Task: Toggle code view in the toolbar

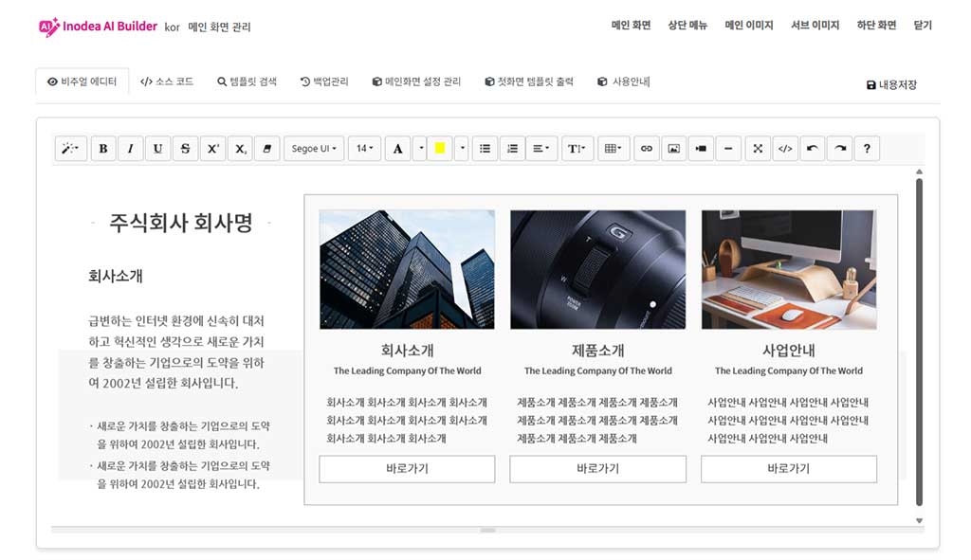Action: 784,149
